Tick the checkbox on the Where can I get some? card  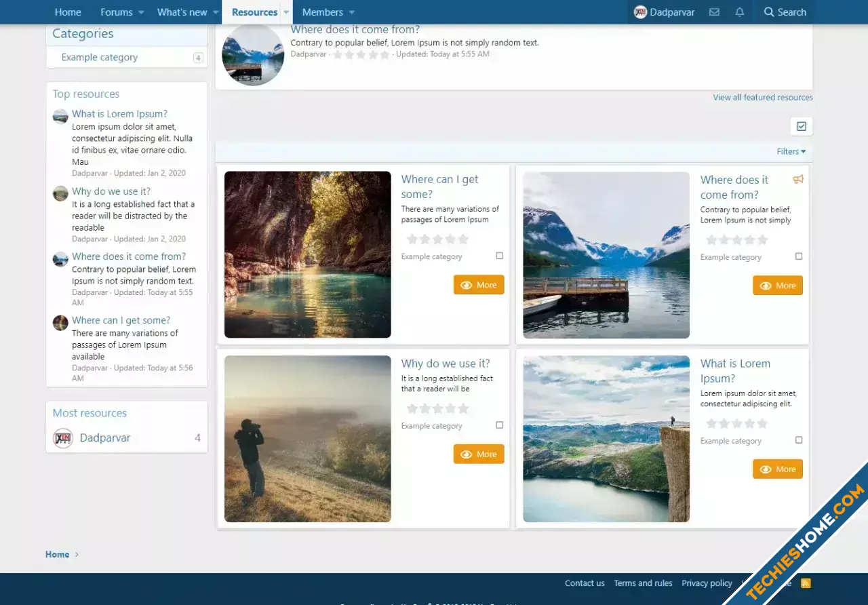pyautogui.click(x=500, y=256)
